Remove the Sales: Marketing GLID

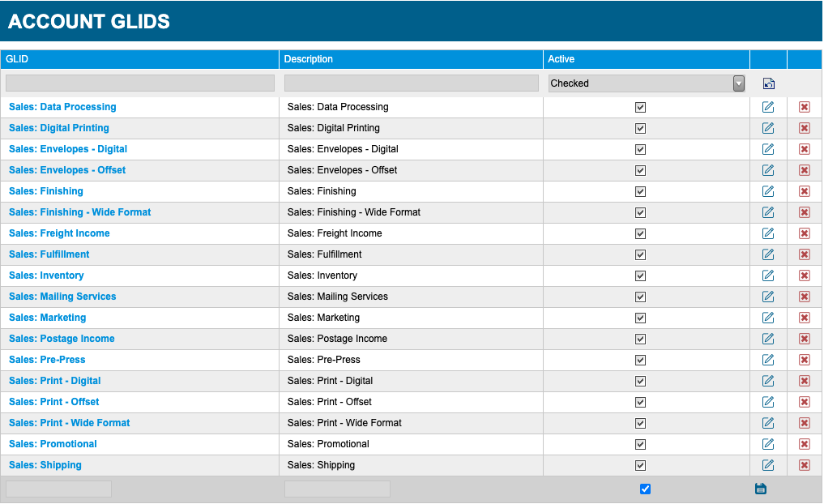(804, 318)
